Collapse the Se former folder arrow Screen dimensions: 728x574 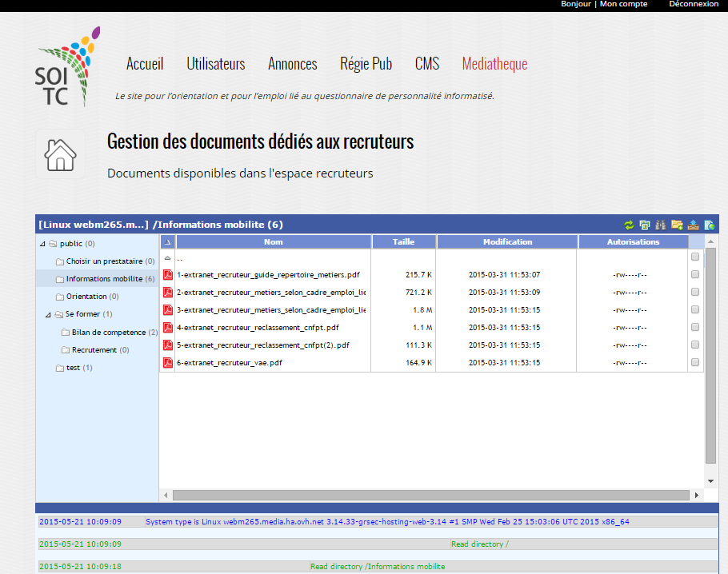48,314
